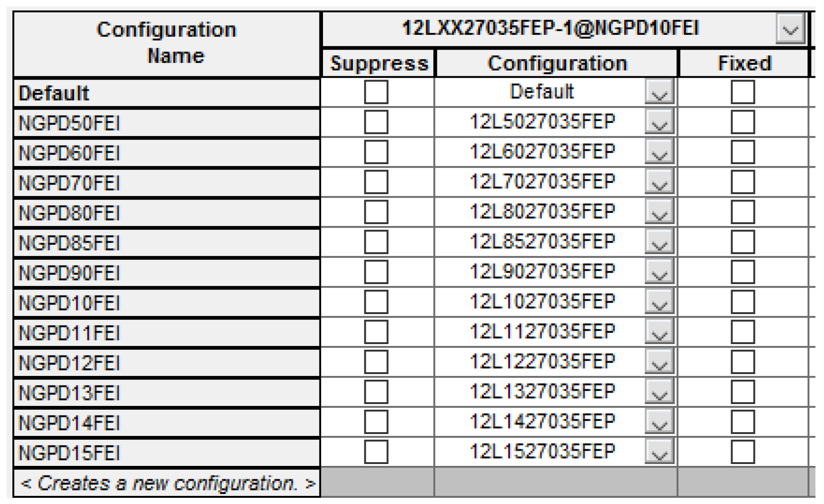This screenshot has height=504, width=824.
Task: Open the 12L8527035FEP configuration dropdown
Action: (x=659, y=242)
